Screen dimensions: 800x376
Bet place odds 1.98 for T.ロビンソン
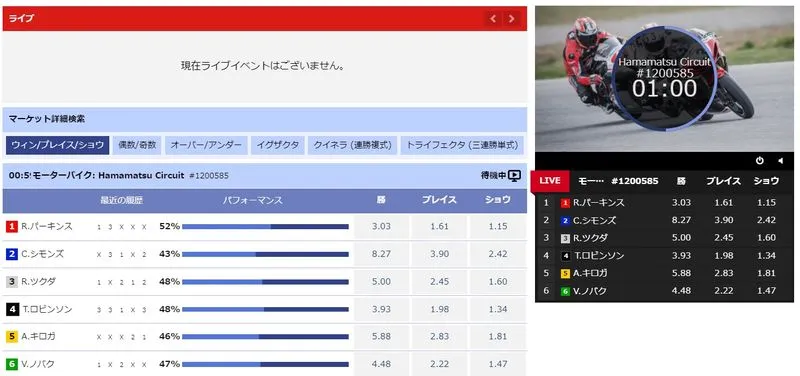click(x=439, y=309)
